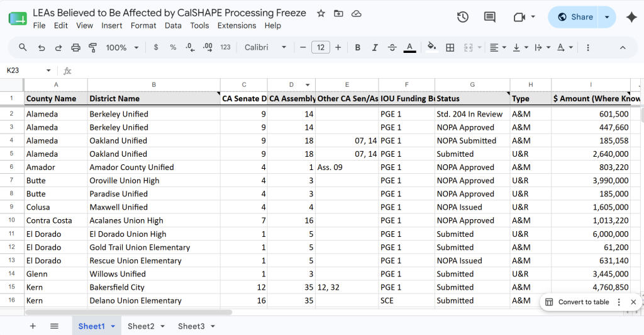Undo the last action
This screenshot has width=644, height=335.
[x=42, y=48]
